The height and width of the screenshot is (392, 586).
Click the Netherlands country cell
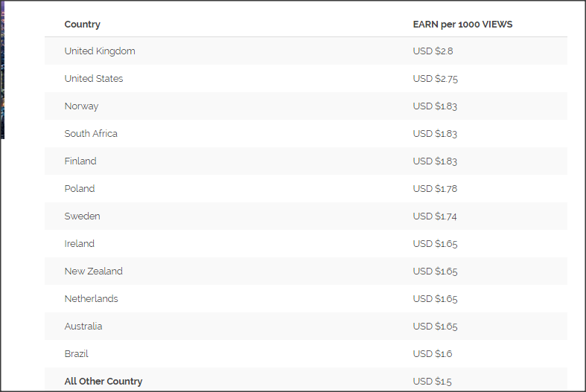[91, 299]
